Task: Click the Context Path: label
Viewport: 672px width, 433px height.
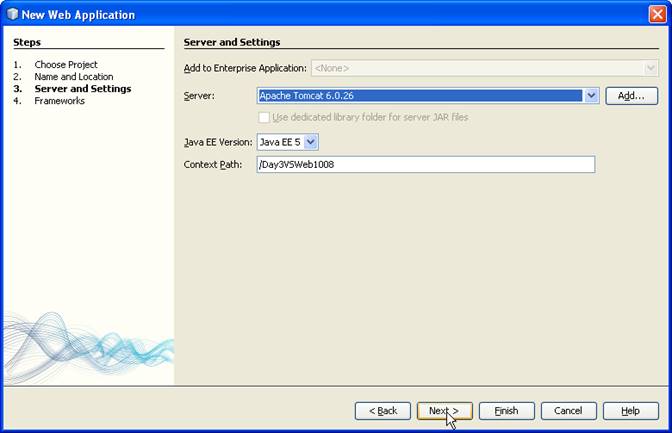Action: click(x=213, y=165)
